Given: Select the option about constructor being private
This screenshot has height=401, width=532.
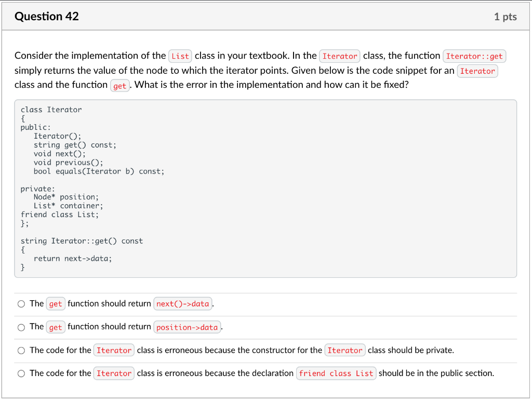Looking at the screenshot, I should pos(21,350).
